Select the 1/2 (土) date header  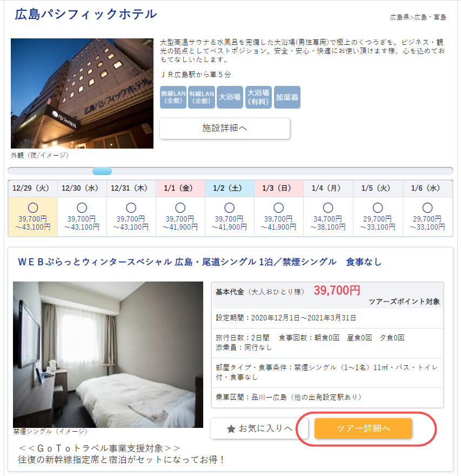click(230, 188)
